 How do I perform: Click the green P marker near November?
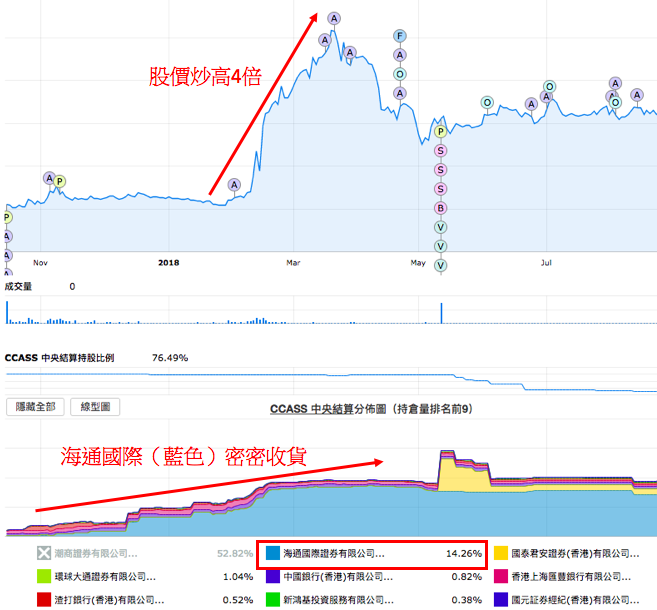pyautogui.click(x=59, y=182)
